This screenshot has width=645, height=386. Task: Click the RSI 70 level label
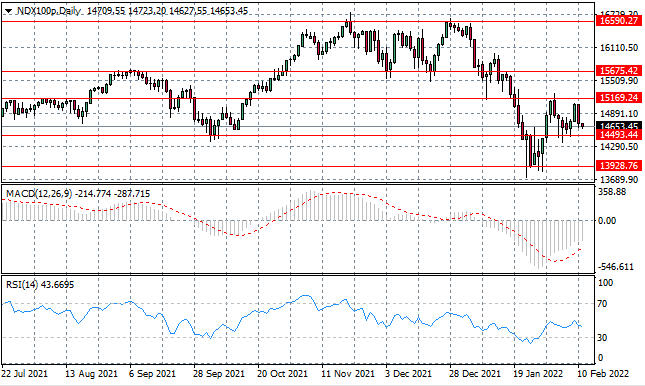click(602, 304)
